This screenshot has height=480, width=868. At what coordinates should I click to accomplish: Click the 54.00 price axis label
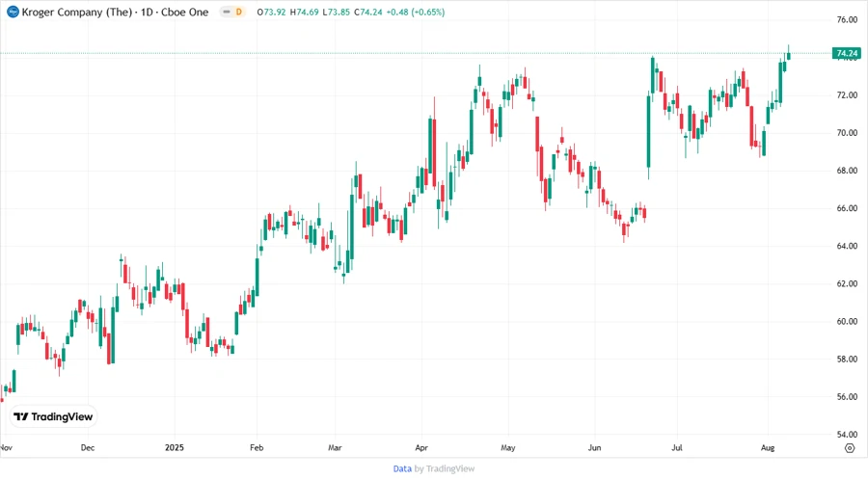[x=847, y=434]
